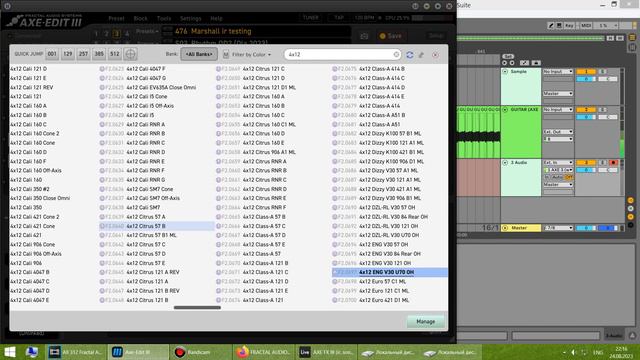Clear the 4x12 search text with the X
The height and width of the screenshot is (360, 640).
coord(396,54)
